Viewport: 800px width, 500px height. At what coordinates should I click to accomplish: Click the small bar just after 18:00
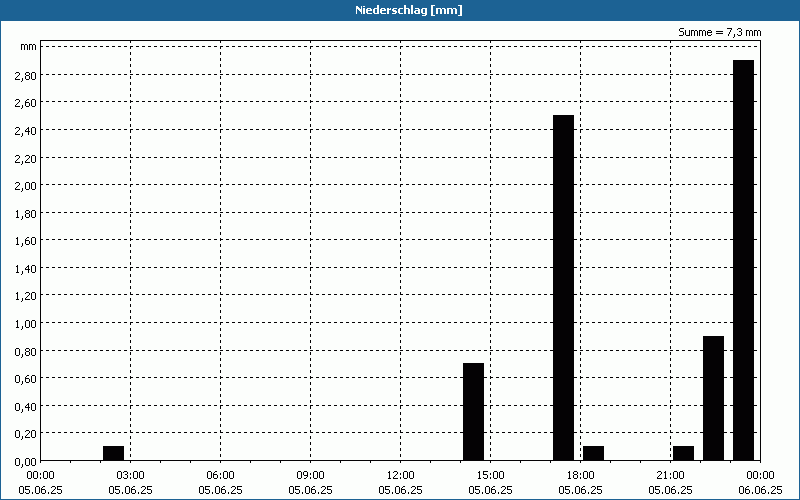click(x=593, y=454)
